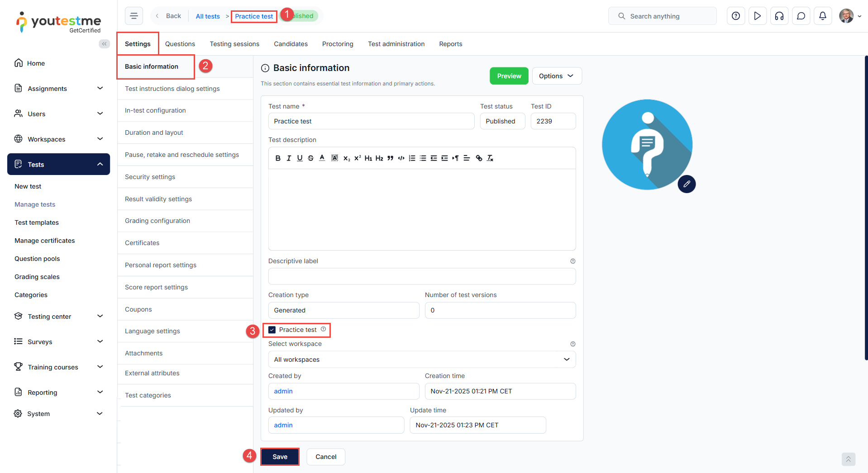The image size is (868, 473).
Task: Open the text color picker
Action: coord(322,158)
